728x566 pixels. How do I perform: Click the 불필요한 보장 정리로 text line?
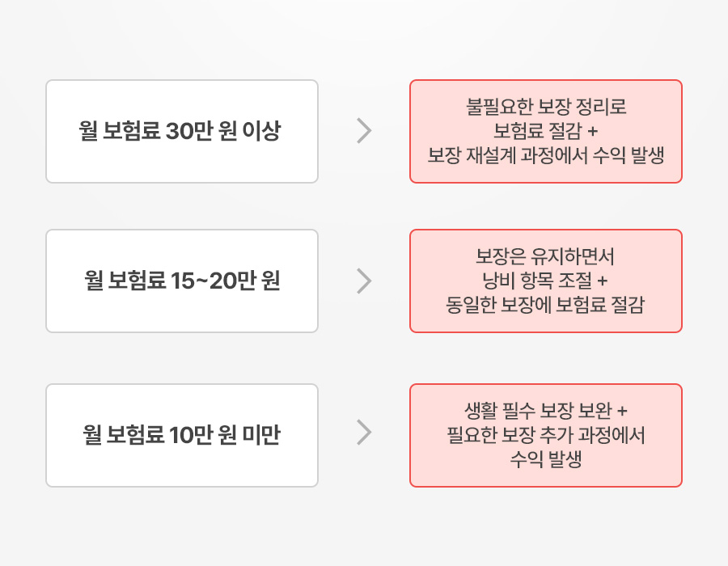click(x=546, y=106)
